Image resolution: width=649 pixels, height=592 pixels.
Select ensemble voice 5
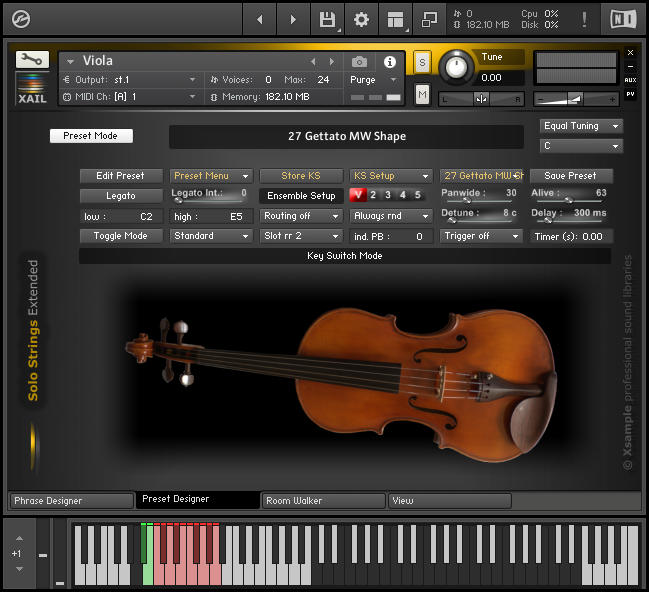(418, 195)
